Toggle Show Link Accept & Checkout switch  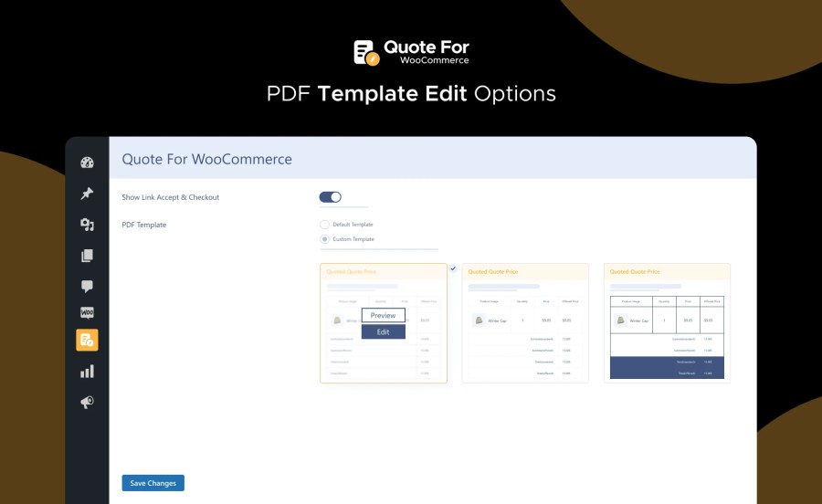(331, 197)
